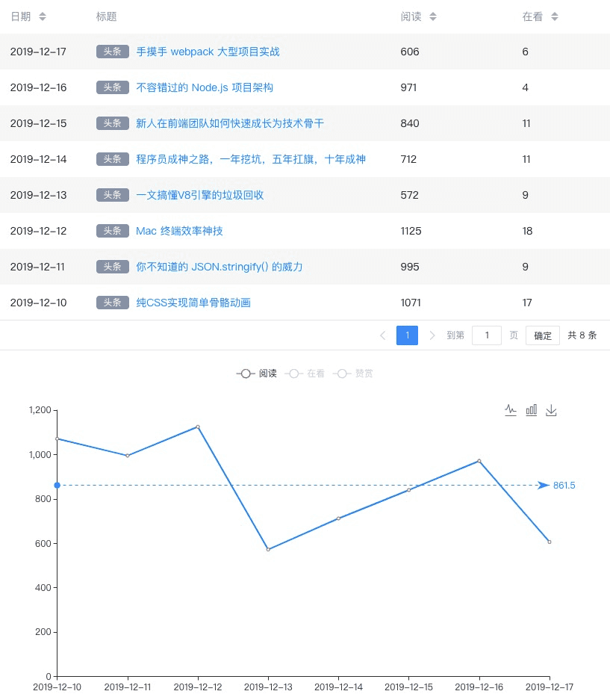
Task: Go to previous page arrow
Action: [x=383, y=335]
